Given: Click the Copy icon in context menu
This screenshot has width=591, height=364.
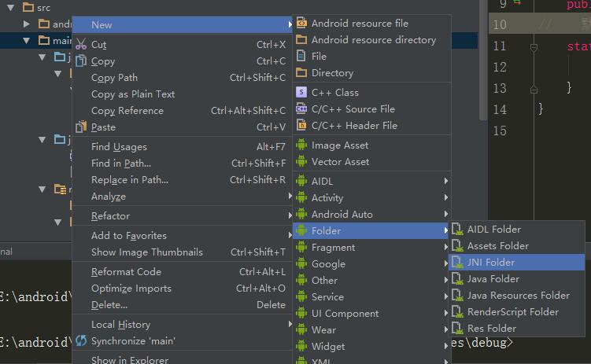Looking at the screenshot, I should pyautogui.click(x=80, y=61).
